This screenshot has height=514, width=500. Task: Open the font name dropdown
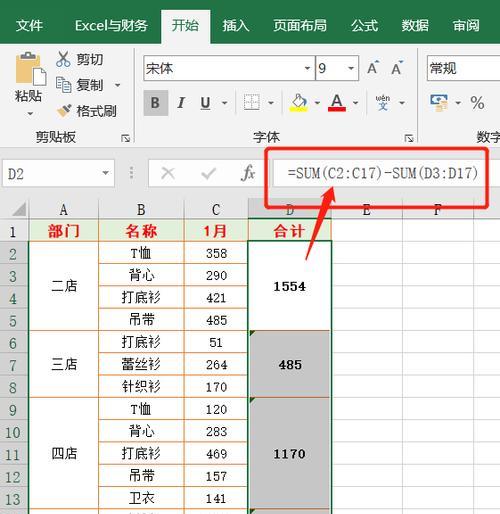pos(307,68)
